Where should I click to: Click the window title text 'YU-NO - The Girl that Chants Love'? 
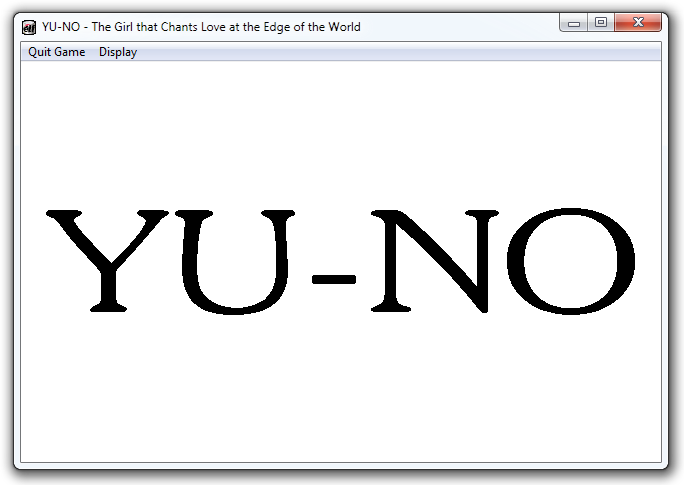(x=133, y=27)
